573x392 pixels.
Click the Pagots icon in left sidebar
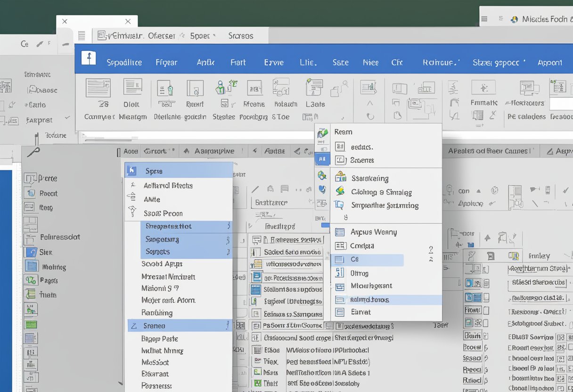pyautogui.click(x=31, y=280)
